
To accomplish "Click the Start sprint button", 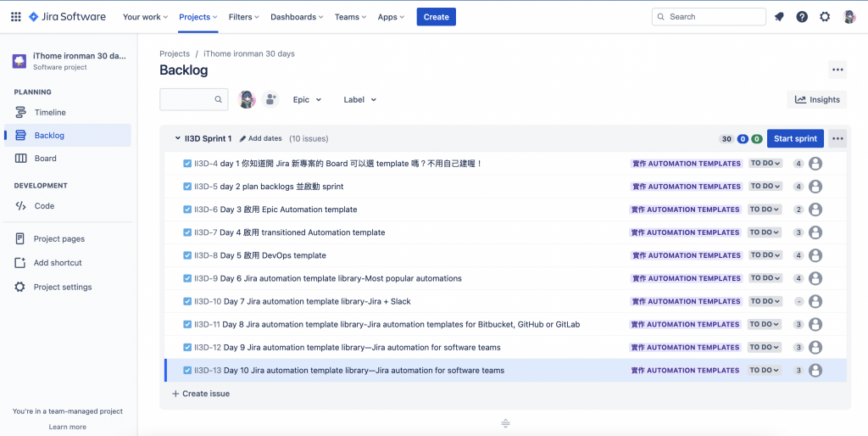I will 795,138.
